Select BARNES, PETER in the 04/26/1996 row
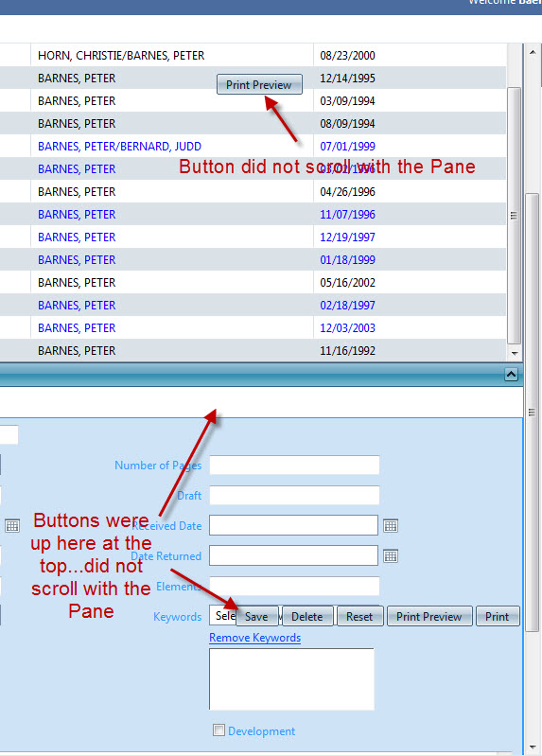 (x=77, y=191)
